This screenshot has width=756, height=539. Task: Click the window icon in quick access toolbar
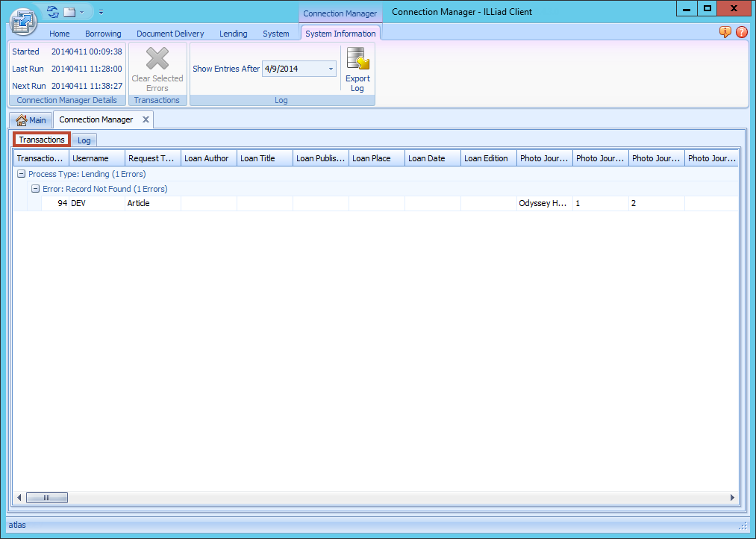(69, 12)
